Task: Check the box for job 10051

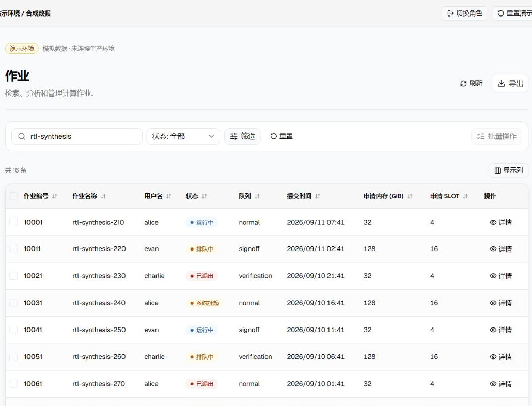Action: tap(13, 357)
